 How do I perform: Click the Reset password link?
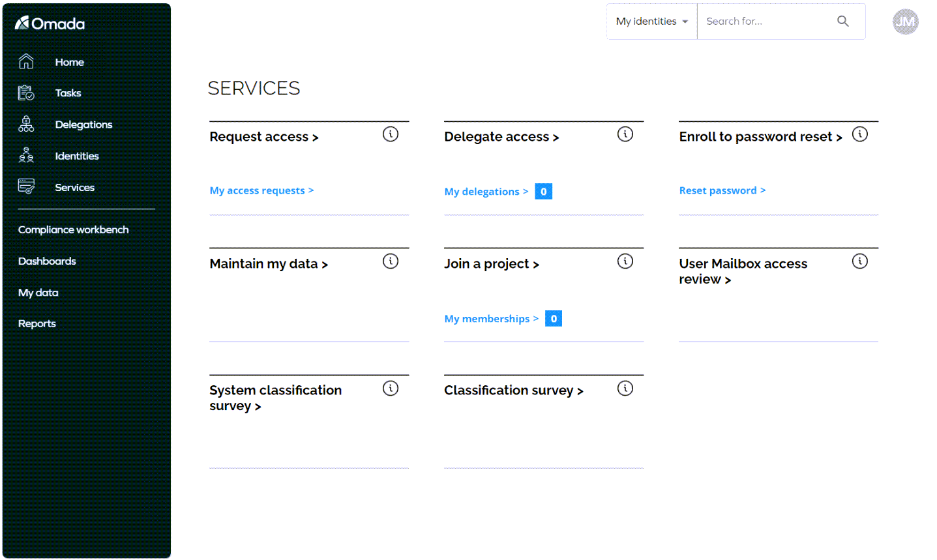[x=722, y=190]
